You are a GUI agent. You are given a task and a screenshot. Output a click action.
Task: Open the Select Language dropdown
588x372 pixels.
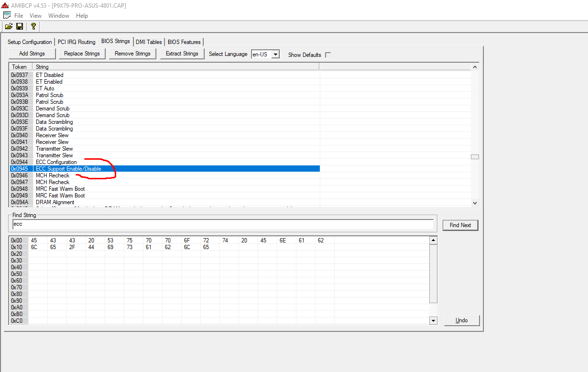pyautogui.click(x=275, y=54)
